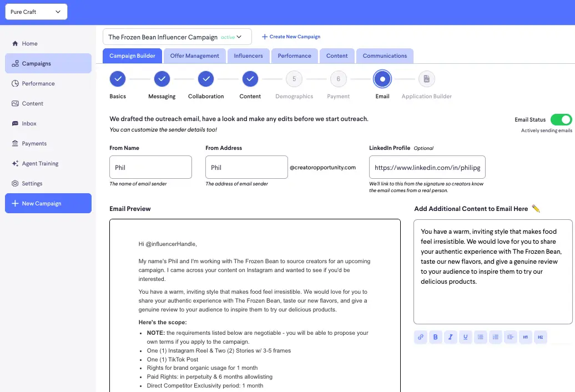Apply H2 heading style
The height and width of the screenshot is (392, 575).
[541, 337]
